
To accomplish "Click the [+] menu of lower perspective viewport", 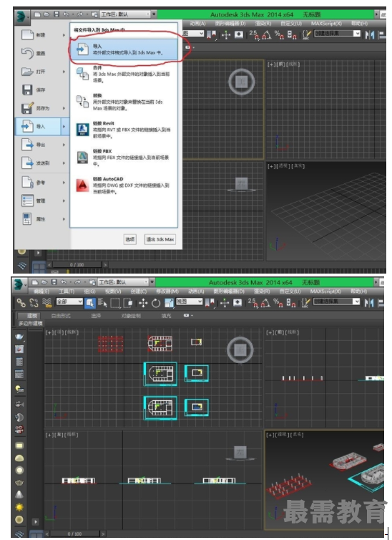I will pos(269,435).
